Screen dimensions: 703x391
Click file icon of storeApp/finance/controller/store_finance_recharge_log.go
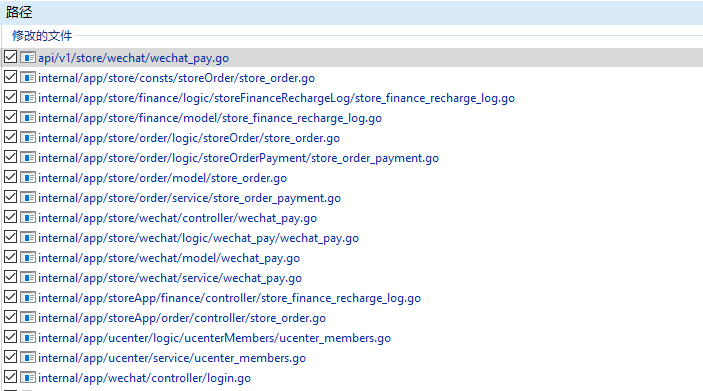click(28, 297)
